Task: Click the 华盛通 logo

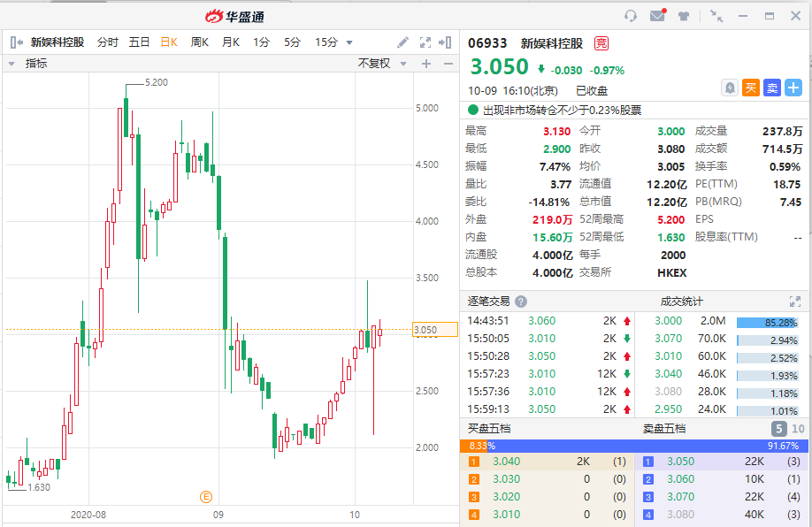Action: click(x=235, y=17)
